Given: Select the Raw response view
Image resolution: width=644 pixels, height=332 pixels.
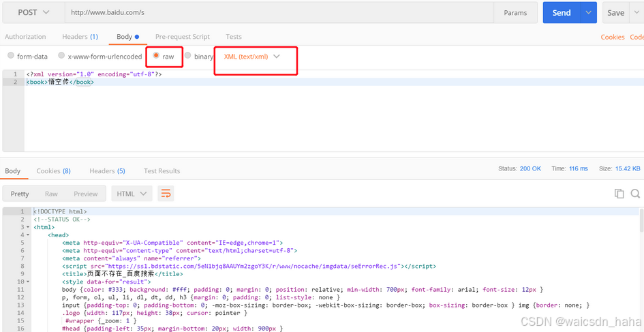Looking at the screenshot, I should click(51, 194).
